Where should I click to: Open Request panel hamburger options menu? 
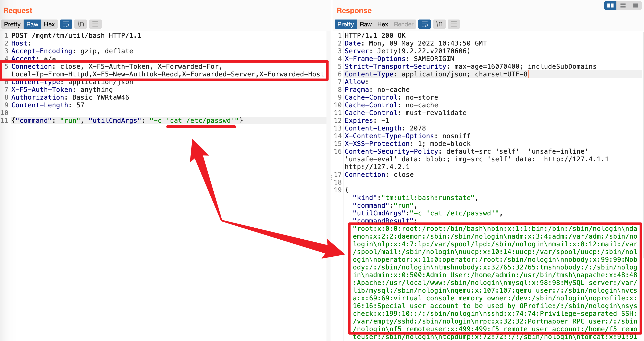tap(95, 24)
